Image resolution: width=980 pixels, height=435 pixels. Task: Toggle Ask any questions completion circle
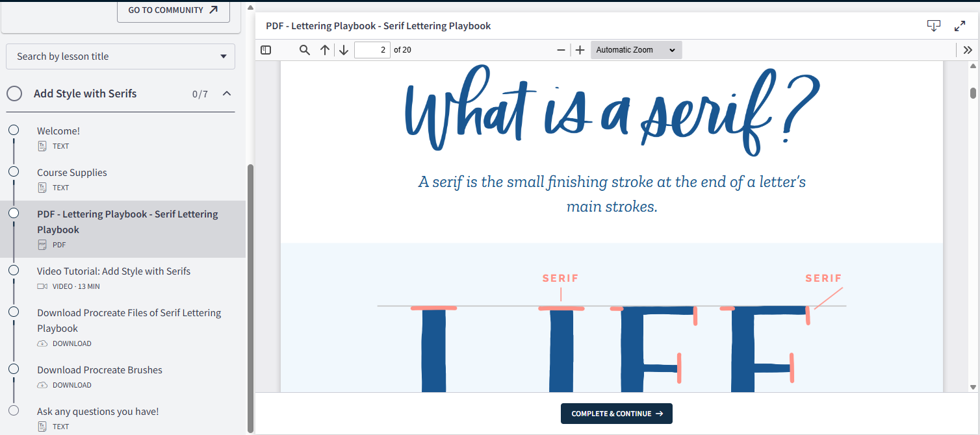pos(14,410)
